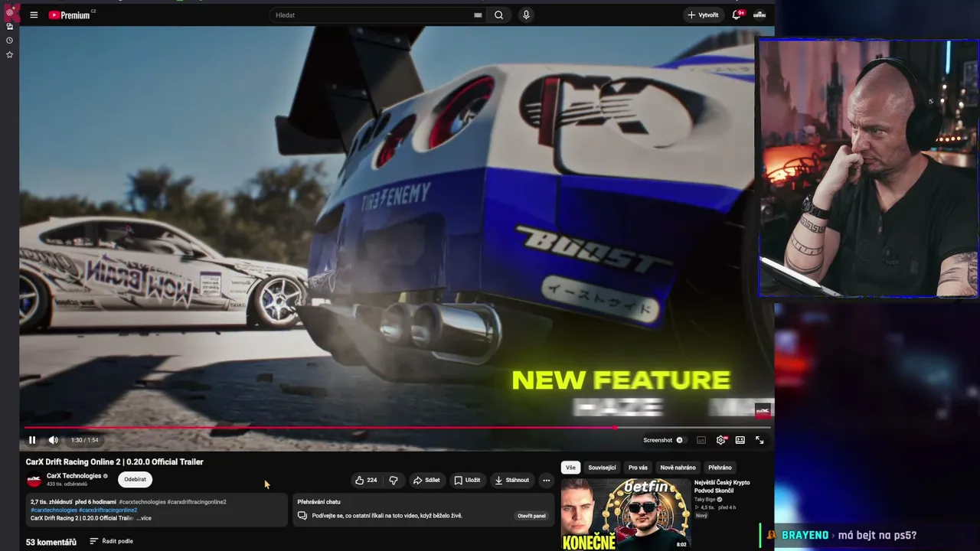Click the webcam overlay of the streamer
The height and width of the screenshot is (551, 980).
(x=868, y=168)
